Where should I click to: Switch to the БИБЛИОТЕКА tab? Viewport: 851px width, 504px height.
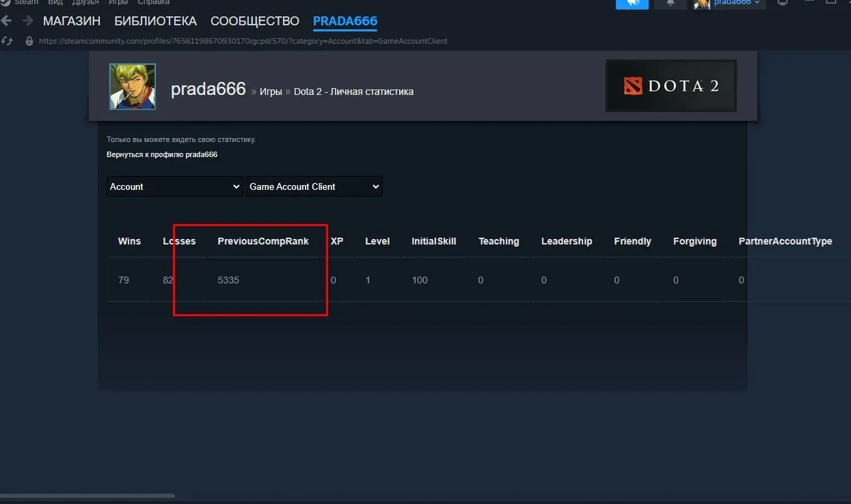click(156, 21)
